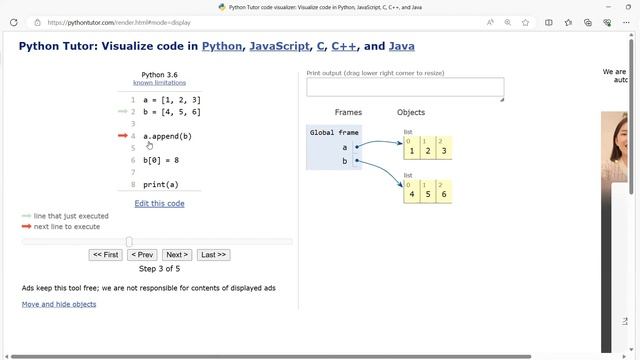The height and width of the screenshot is (360, 640).
Task: Go back one step with < Prev
Action: (142, 255)
